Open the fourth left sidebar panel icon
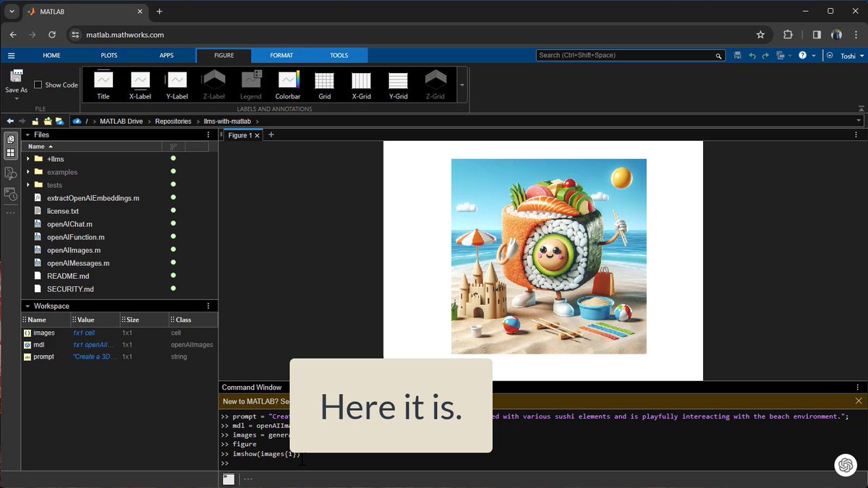Image resolution: width=868 pixels, height=488 pixels. [x=11, y=194]
